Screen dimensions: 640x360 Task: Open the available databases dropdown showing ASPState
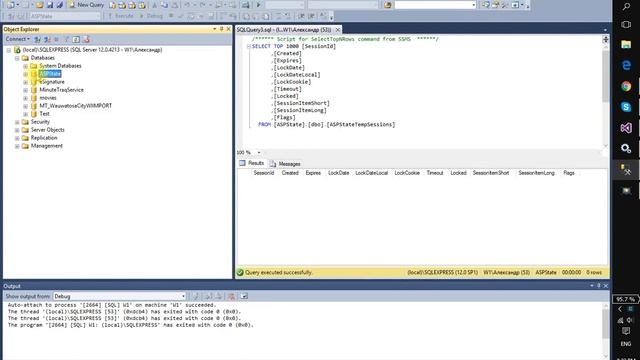65,16
